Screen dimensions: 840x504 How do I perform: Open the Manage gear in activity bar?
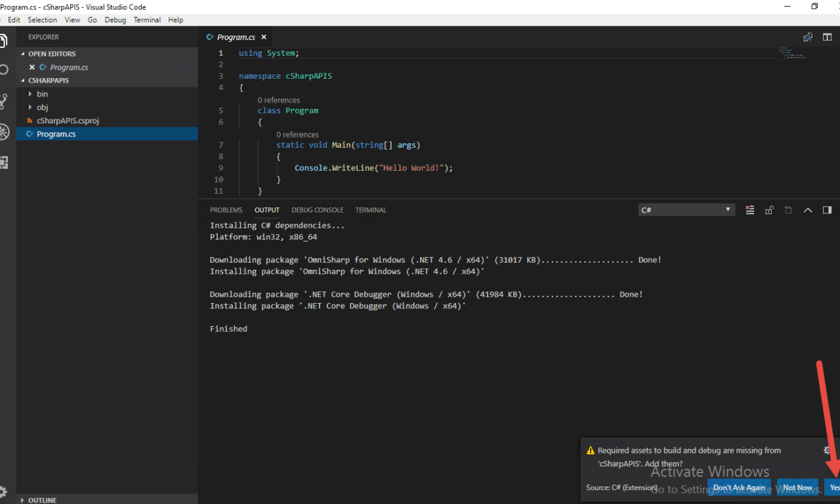[3, 492]
